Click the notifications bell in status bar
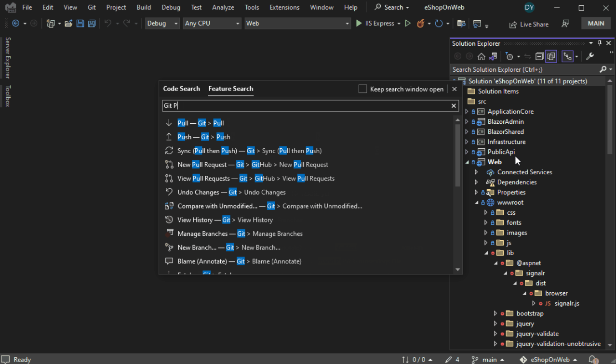Image resolution: width=616 pixels, height=364 pixels. 594,359
